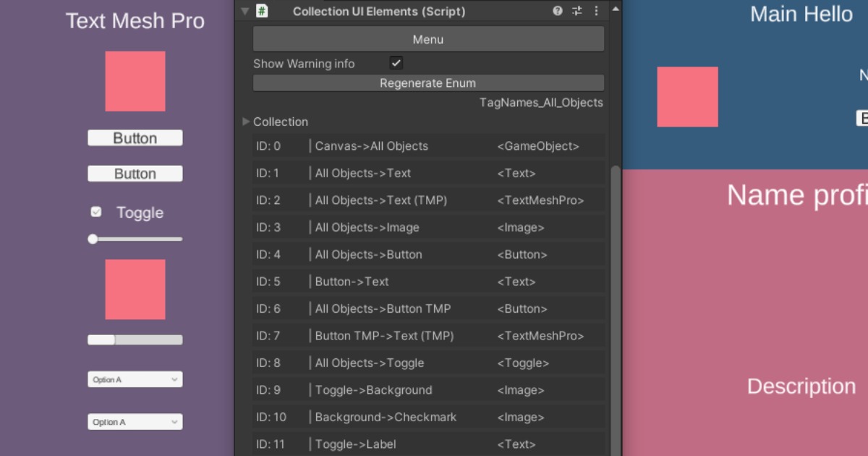
Task: Open the kebab menu of the script component
Action: [x=595, y=11]
